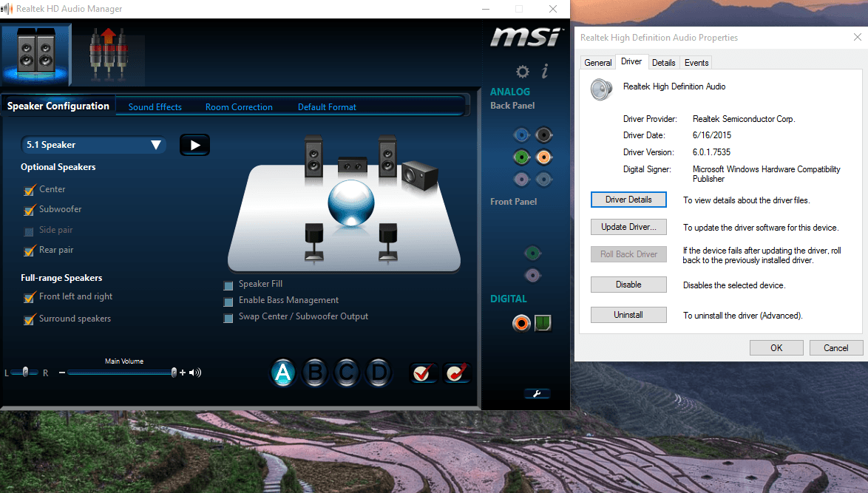Image resolution: width=868 pixels, height=493 pixels.
Task: Uncheck the Subwoofer optional speaker
Action: (27, 209)
